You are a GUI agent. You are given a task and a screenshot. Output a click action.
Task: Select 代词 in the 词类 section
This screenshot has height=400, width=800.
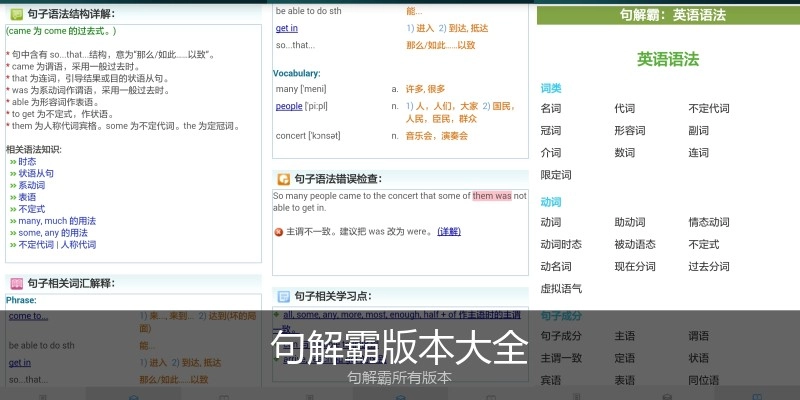tap(624, 109)
